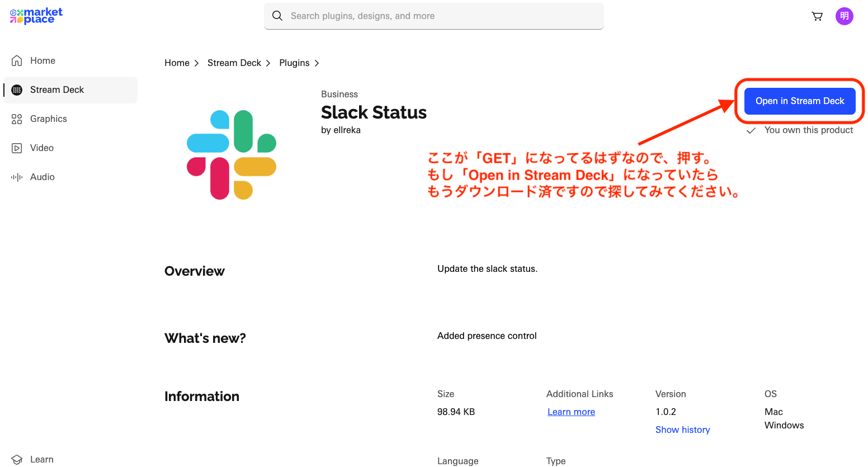Click the 'You own this product' text
868x467 pixels.
coord(809,130)
